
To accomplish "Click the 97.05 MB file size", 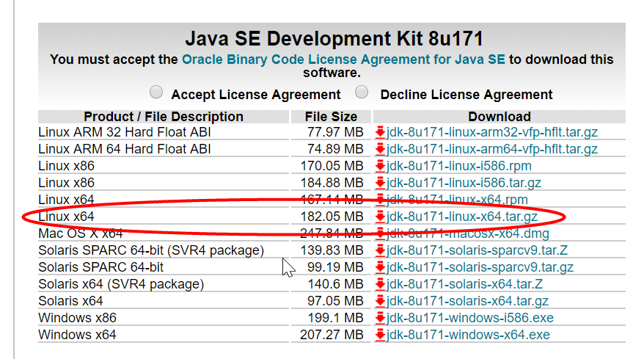I will [335, 301].
